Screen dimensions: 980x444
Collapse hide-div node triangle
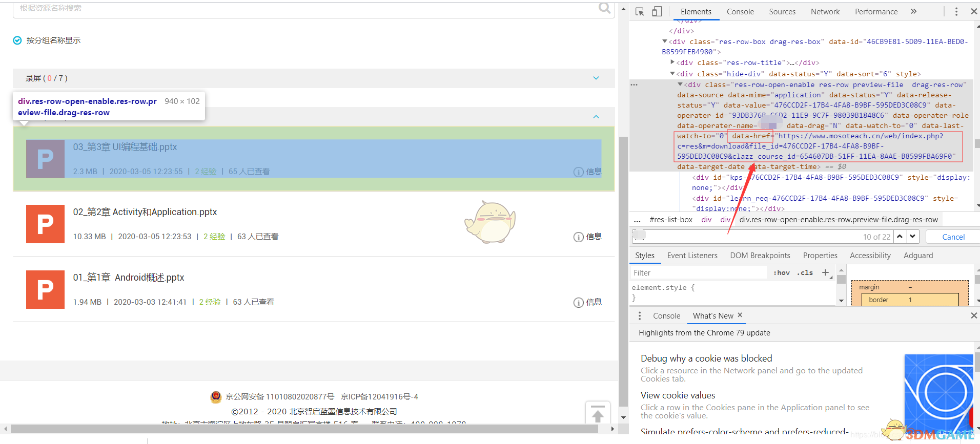[672, 74]
